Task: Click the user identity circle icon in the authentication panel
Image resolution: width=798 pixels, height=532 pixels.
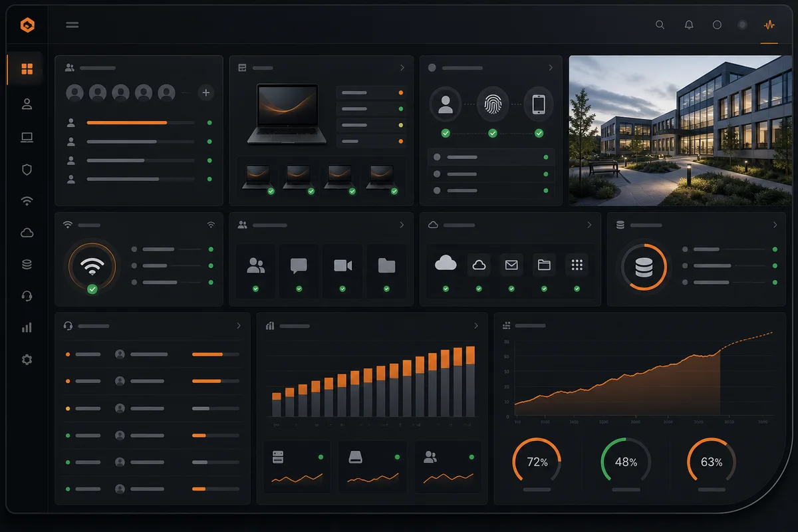Action: (446, 104)
